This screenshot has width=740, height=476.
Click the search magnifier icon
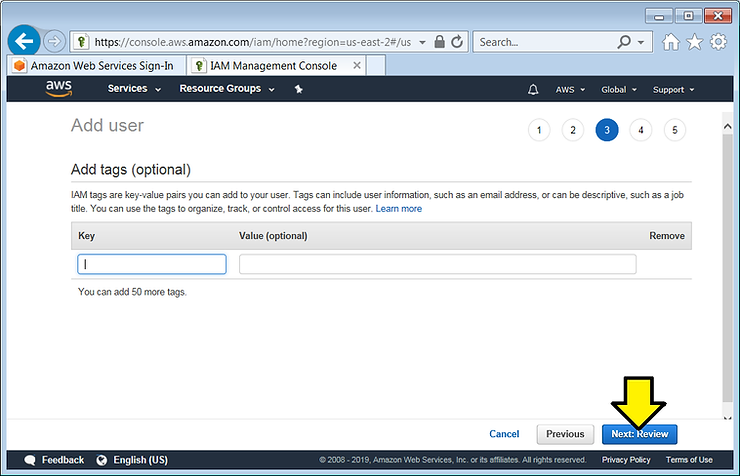pyautogui.click(x=625, y=42)
